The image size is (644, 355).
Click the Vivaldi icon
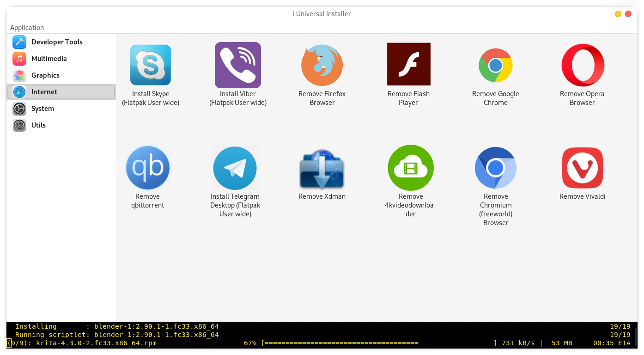(x=583, y=168)
